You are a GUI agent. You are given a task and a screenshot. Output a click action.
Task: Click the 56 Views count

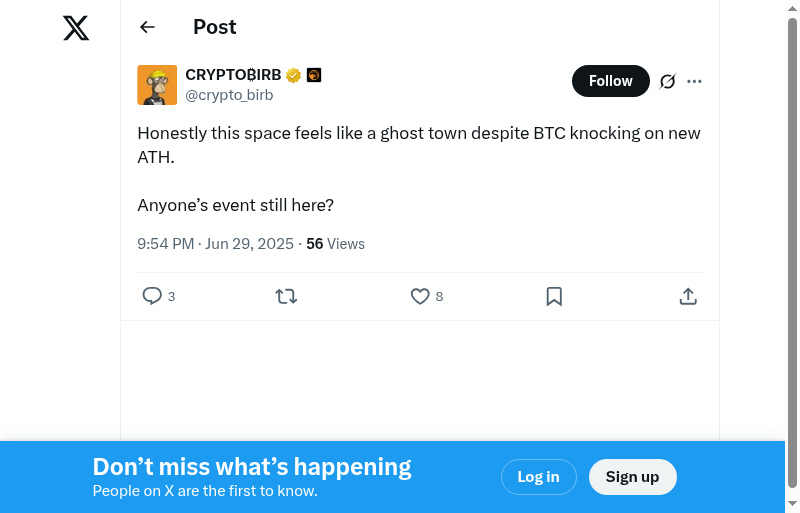[x=335, y=244]
